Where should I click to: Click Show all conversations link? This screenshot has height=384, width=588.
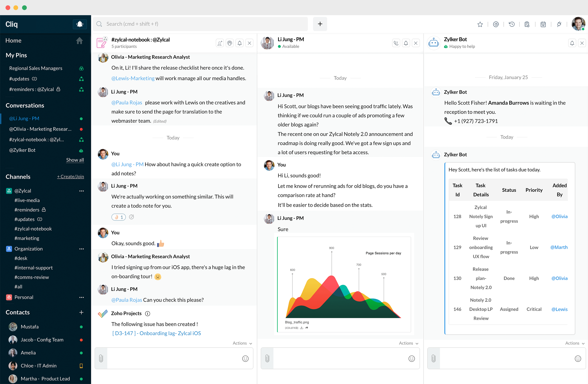75,160
